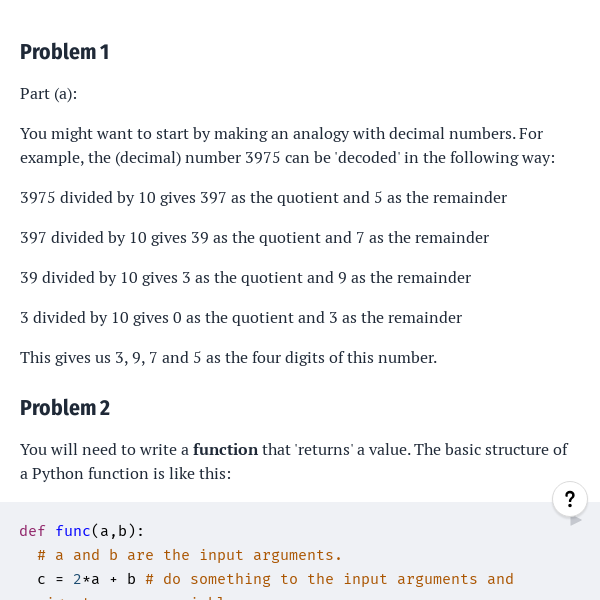Click the line starting "3 divided by 10"
600x600 pixels.
(241, 318)
